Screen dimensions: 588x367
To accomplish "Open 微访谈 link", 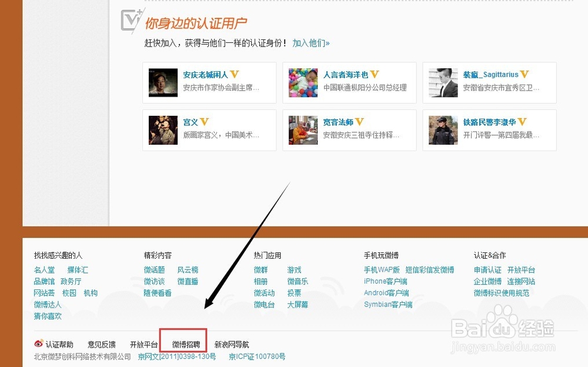I will 155,282.
